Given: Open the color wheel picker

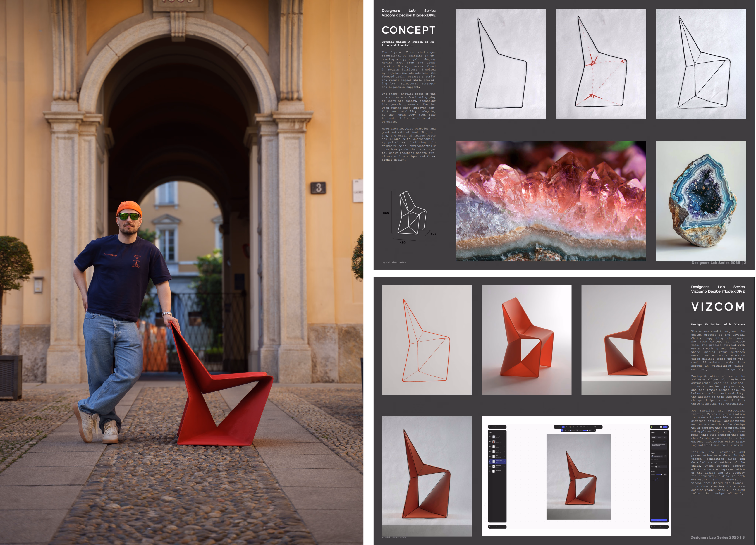Looking at the screenshot, I should coord(570,427).
